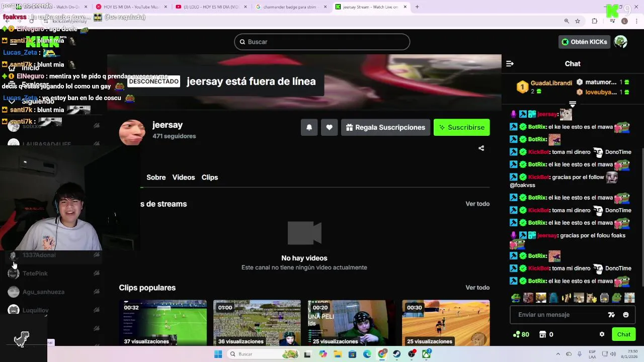This screenshot has height=362, width=644.
Task: Click the 471 seguidores text
Action: tap(174, 136)
